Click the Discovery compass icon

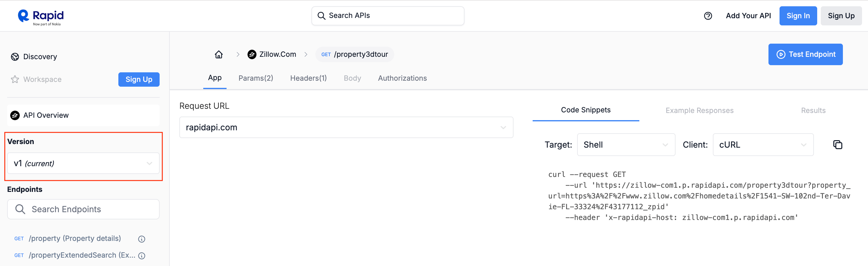click(15, 57)
